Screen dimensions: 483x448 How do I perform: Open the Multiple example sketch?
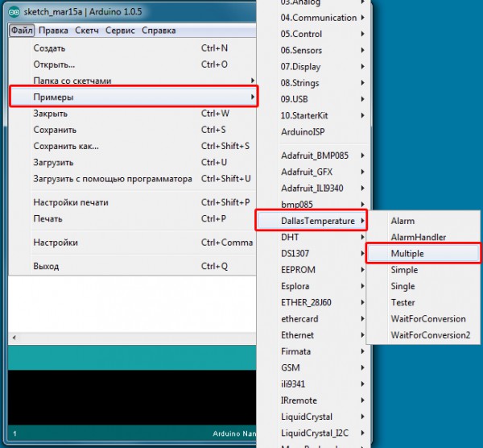click(x=423, y=254)
